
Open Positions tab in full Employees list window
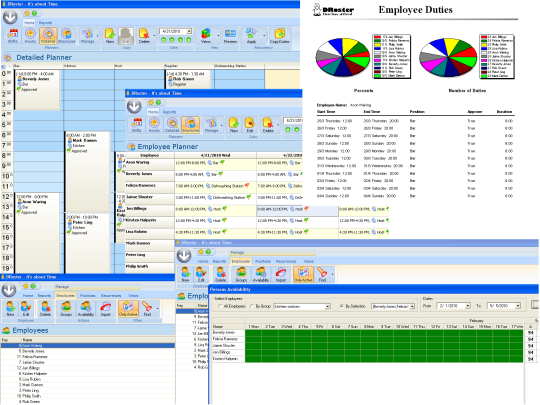pos(87,295)
